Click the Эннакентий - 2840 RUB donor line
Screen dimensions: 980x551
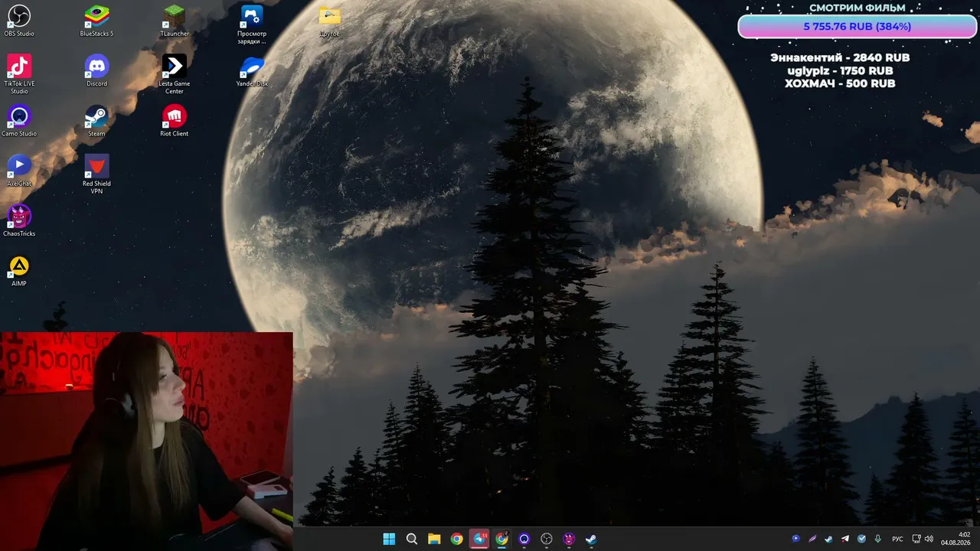tap(840, 57)
